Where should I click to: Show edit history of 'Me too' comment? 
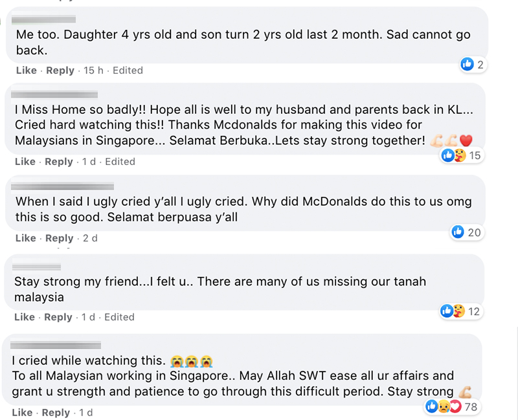128,70
